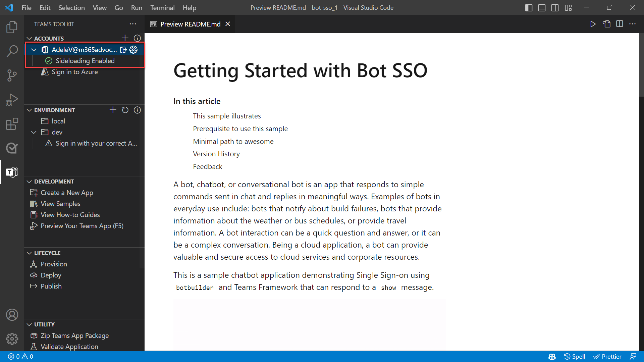Collapse the ENVIRONMENT section
Viewport: 644px width, 362px height.
tap(30, 110)
